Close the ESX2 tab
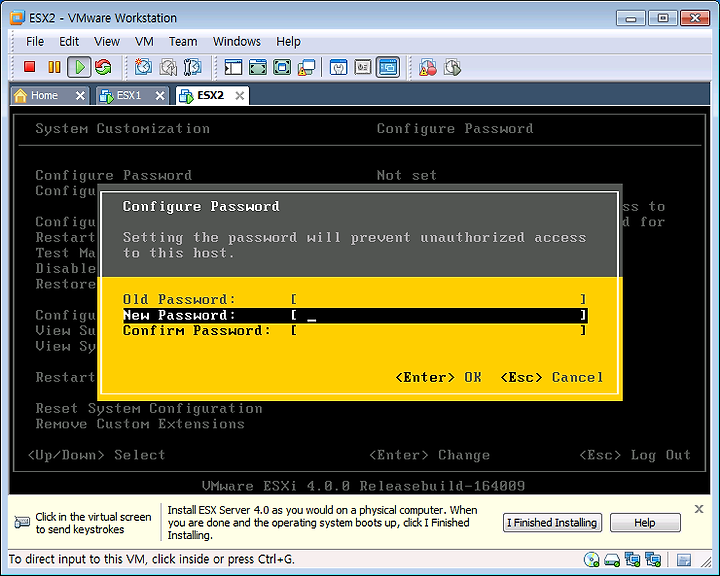Screen dimensions: 720x576 (x=239, y=96)
